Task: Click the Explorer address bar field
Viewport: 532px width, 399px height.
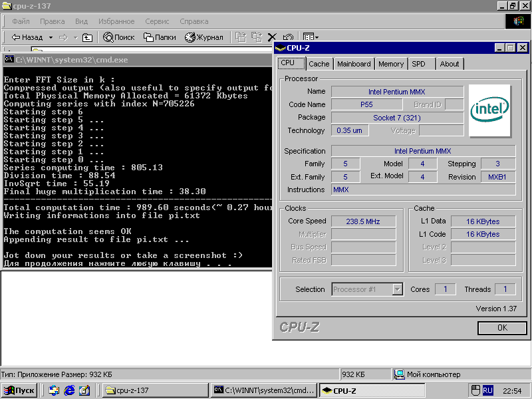Action: [x=153, y=49]
